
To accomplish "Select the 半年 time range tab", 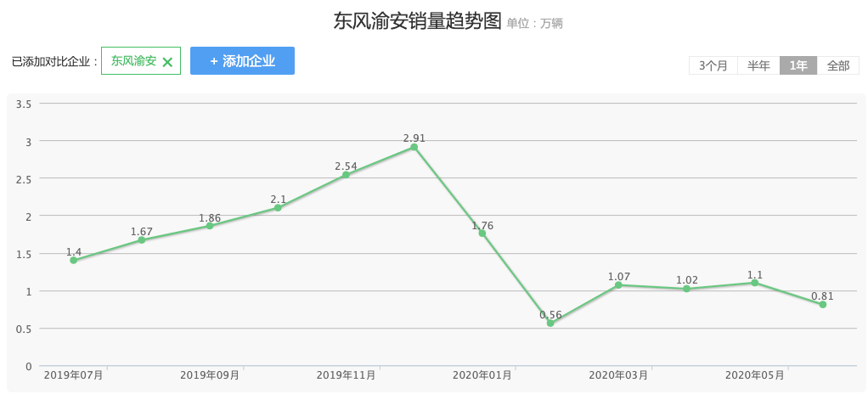I will [x=758, y=65].
